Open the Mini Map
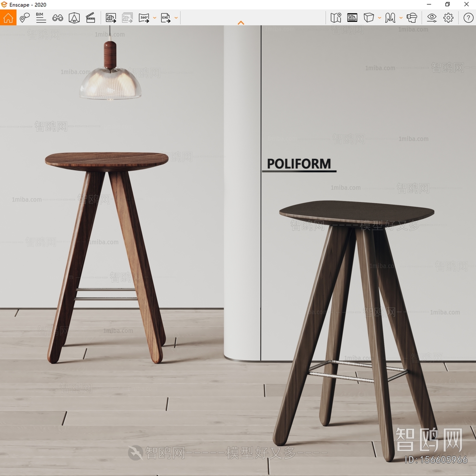The height and width of the screenshot is (476, 476). coord(336,18)
